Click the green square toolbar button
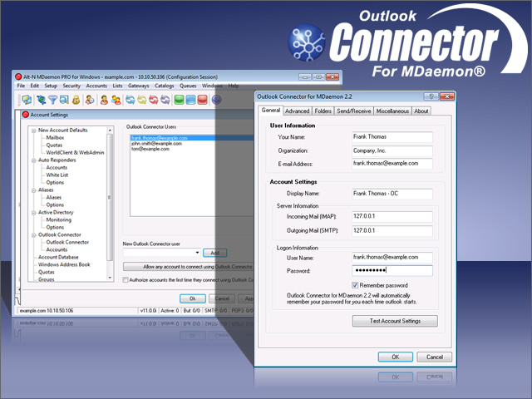The height and width of the screenshot is (399, 532). (179, 100)
